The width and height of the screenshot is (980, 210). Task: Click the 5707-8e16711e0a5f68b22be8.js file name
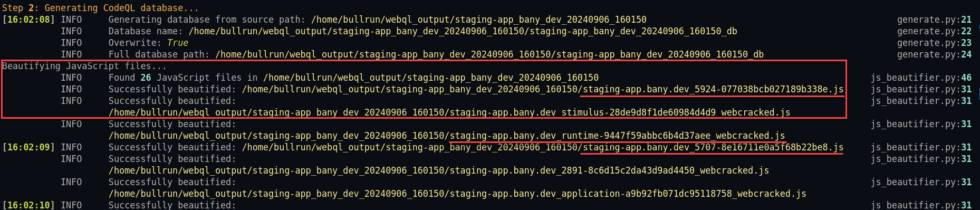tap(713, 147)
